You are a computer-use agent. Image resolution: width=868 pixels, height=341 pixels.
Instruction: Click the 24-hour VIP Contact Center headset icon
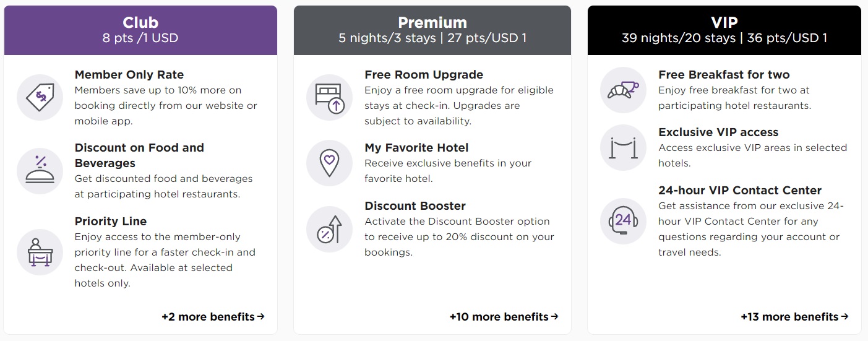coord(623,221)
